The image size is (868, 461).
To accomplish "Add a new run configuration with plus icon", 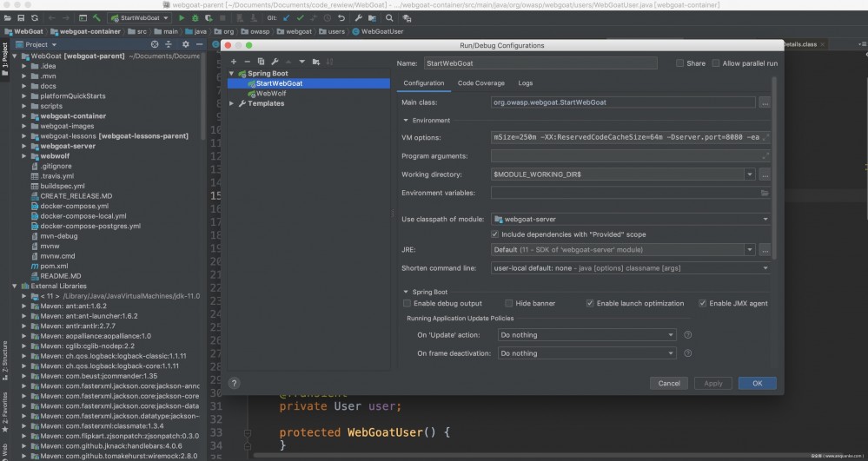I will (x=233, y=63).
